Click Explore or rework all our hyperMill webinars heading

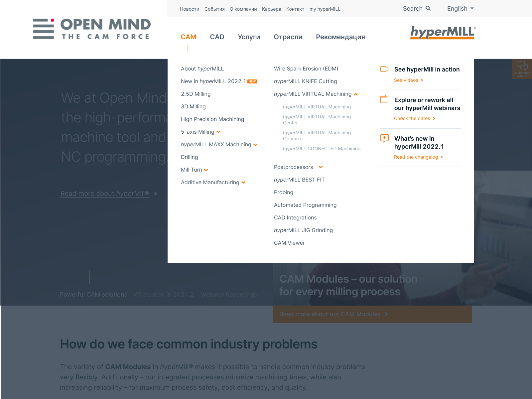[x=427, y=104]
